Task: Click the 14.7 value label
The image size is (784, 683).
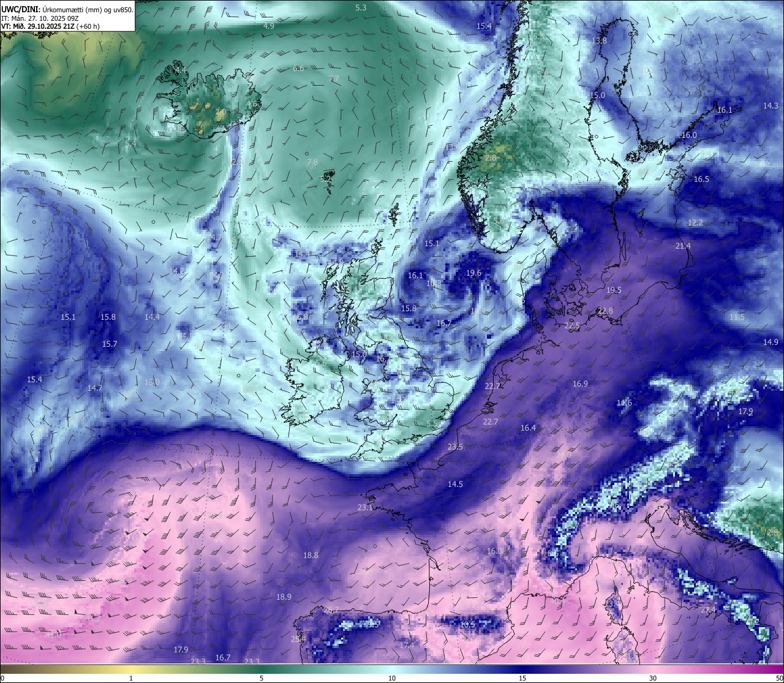Action: (95, 388)
